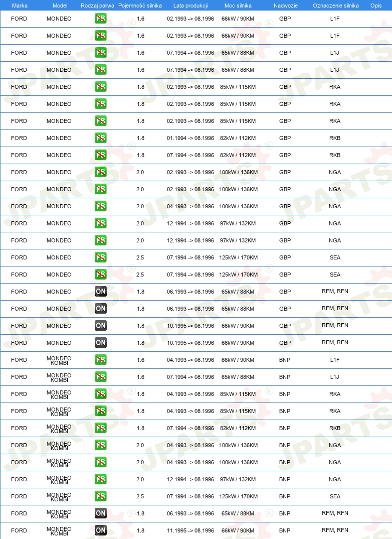
Task: Select 66kW / 90KM in Kombi 11.1995 row
Action: click(x=238, y=530)
